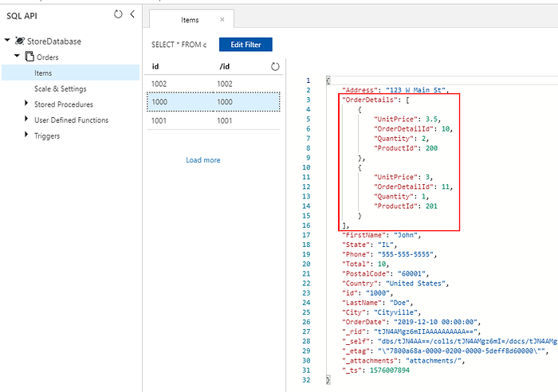The image size is (558, 392).
Task: Click the Phone 555-555-5555 line
Action: point(389,254)
